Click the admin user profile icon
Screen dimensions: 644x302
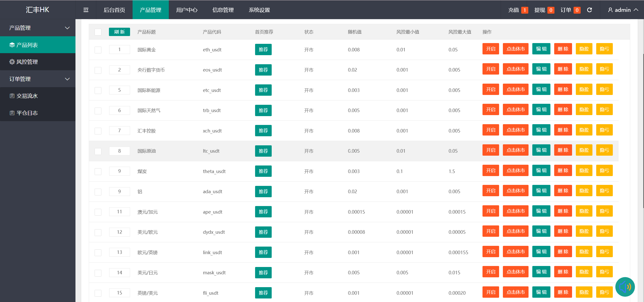tap(610, 10)
